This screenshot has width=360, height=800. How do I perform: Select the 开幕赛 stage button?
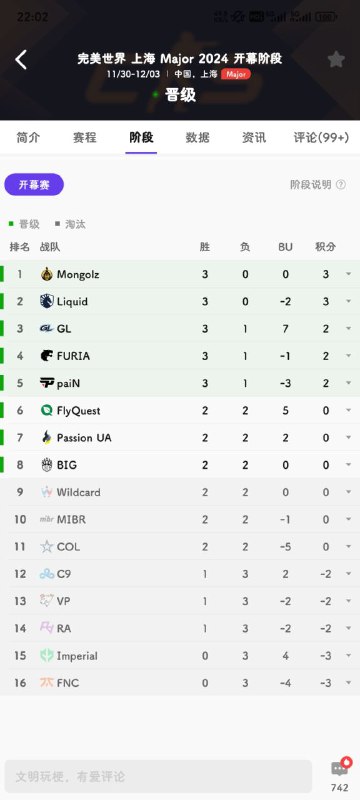[34, 185]
